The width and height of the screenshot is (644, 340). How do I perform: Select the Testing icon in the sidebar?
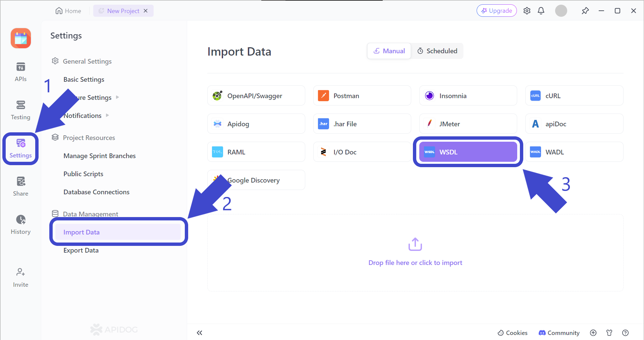(20, 110)
